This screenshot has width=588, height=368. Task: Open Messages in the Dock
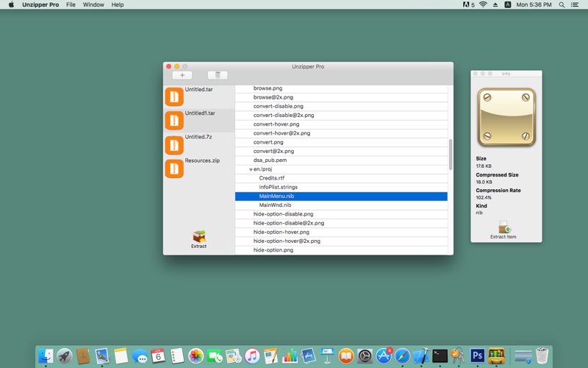(140, 355)
